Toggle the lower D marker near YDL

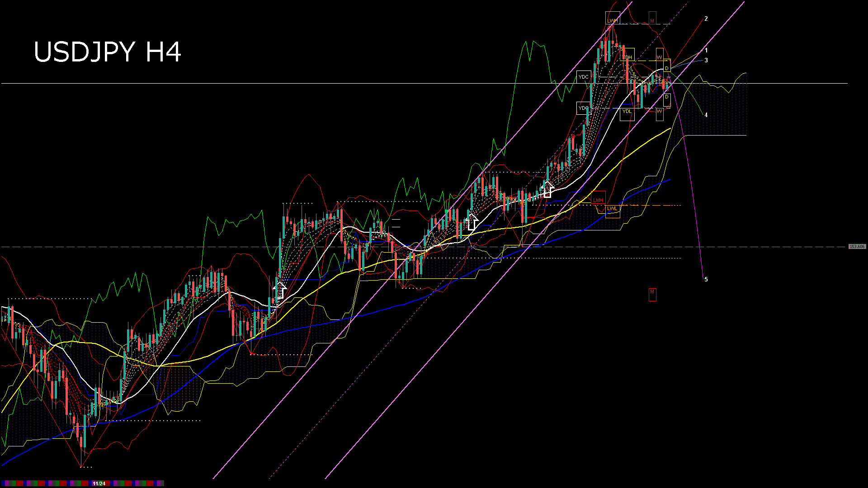[x=666, y=96]
